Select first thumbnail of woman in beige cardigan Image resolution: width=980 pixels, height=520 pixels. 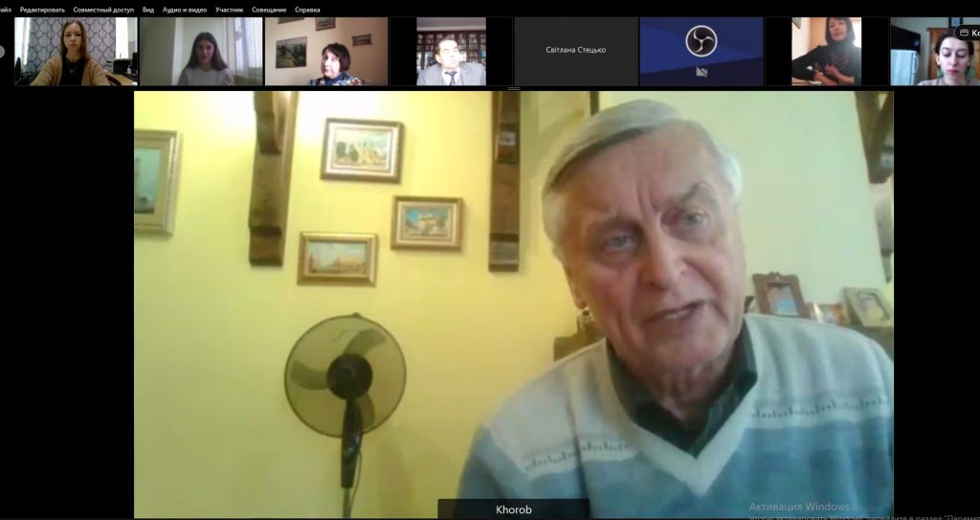coord(76,52)
